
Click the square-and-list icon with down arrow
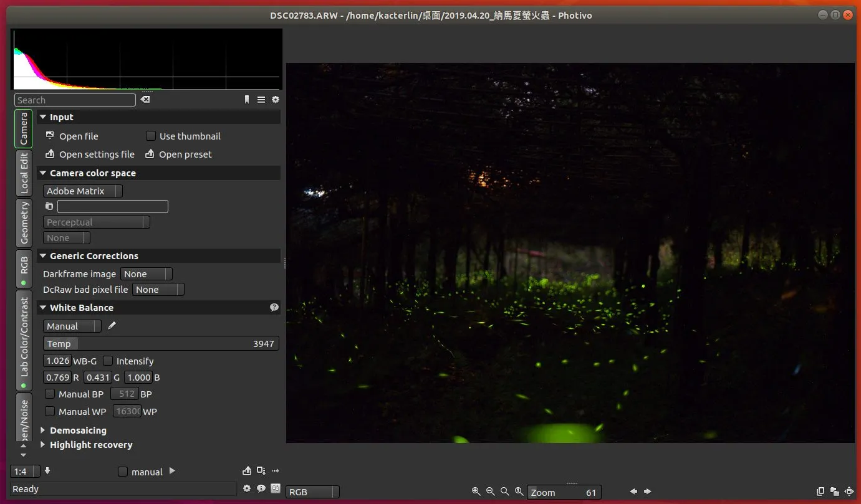[x=261, y=471]
